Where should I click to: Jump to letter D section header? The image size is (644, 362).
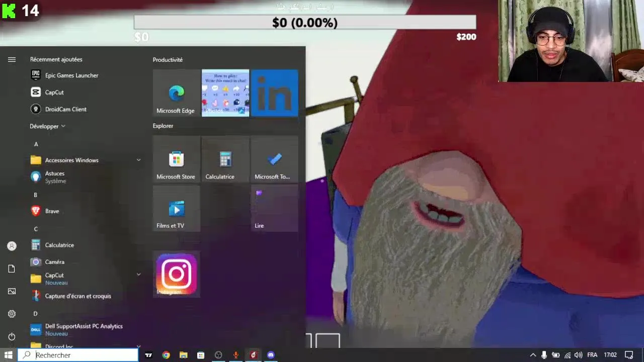(x=36, y=314)
